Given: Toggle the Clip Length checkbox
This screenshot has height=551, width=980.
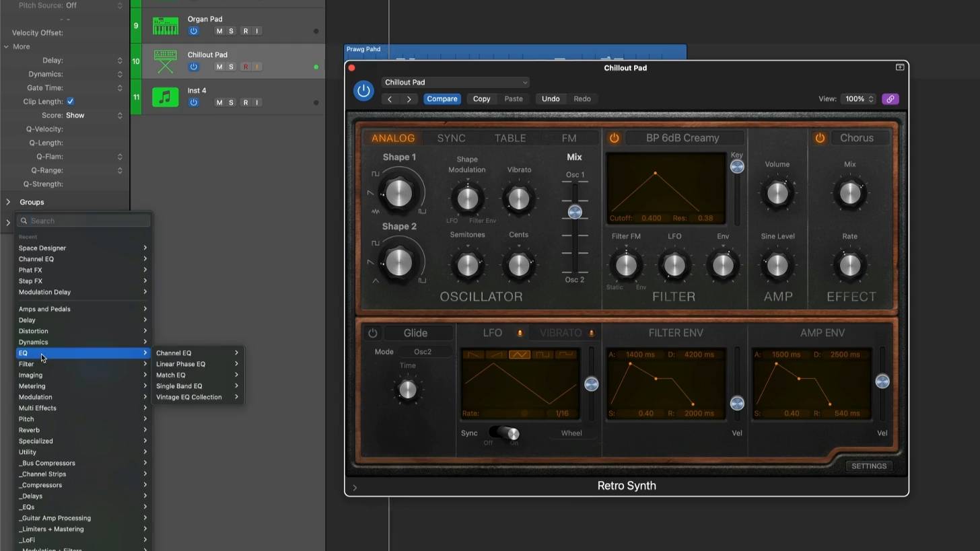Looking at the screenshot, I should coord(70,102).
